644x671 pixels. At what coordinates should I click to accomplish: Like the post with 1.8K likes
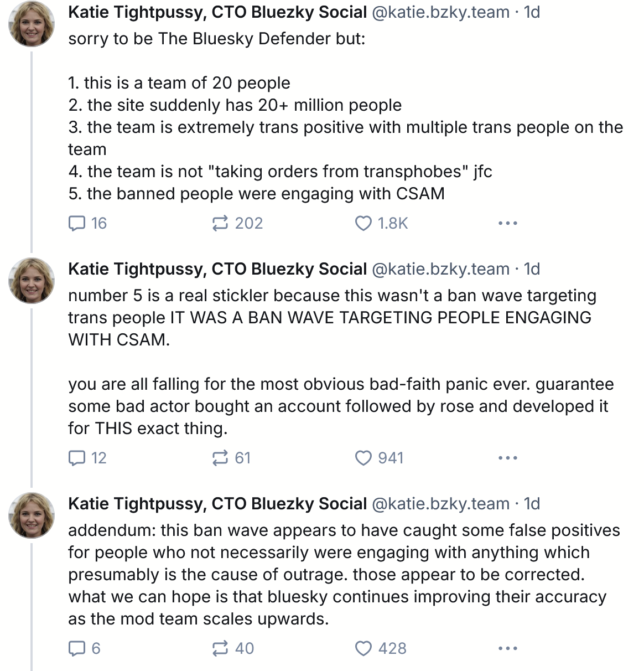point(363,223)
